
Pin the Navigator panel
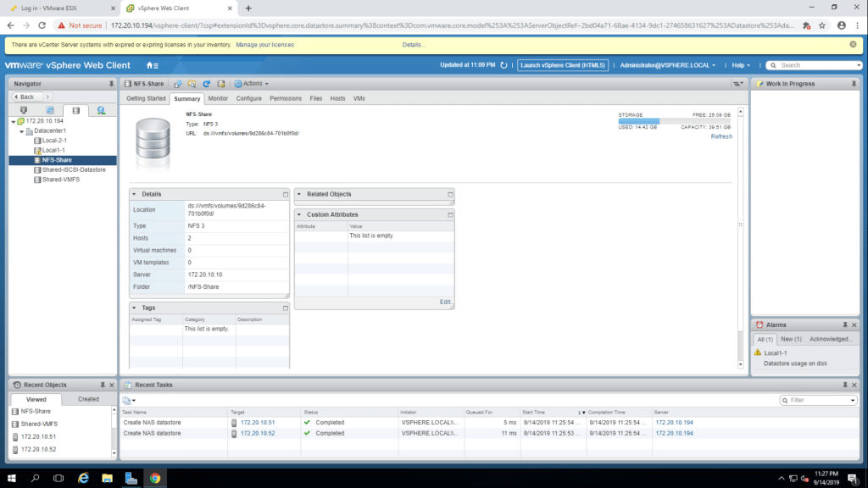click(111, 84)
